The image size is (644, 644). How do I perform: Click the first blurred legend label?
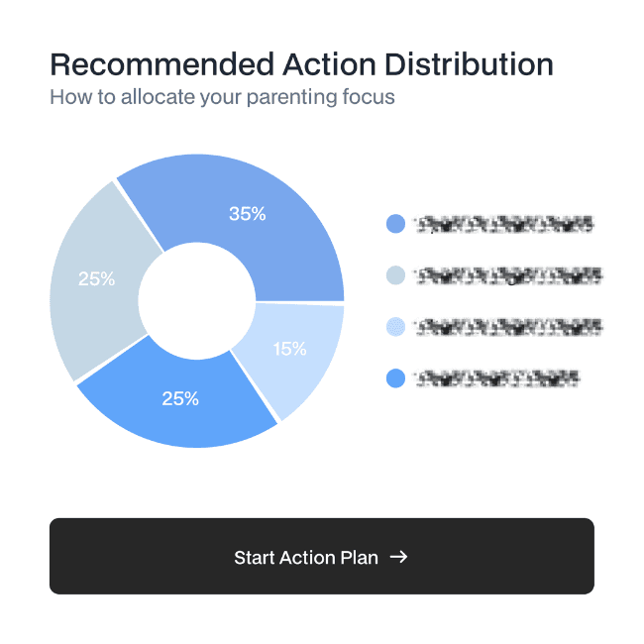504,224
